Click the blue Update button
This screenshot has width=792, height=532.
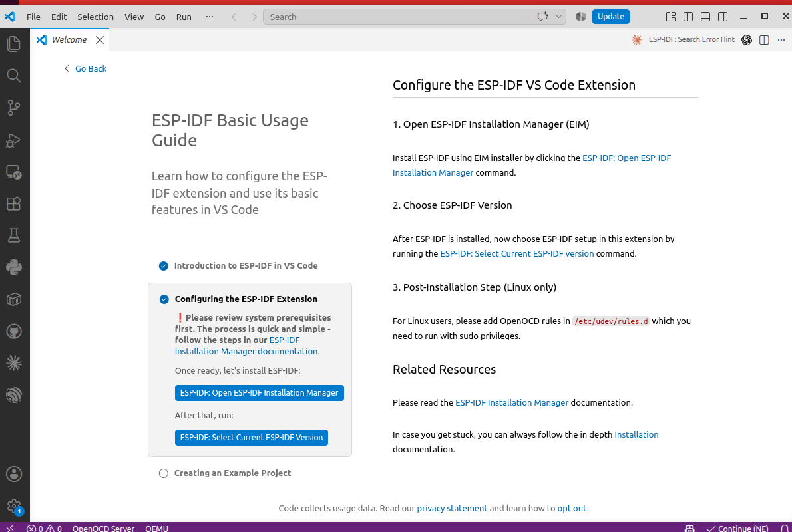click(611, 17)
